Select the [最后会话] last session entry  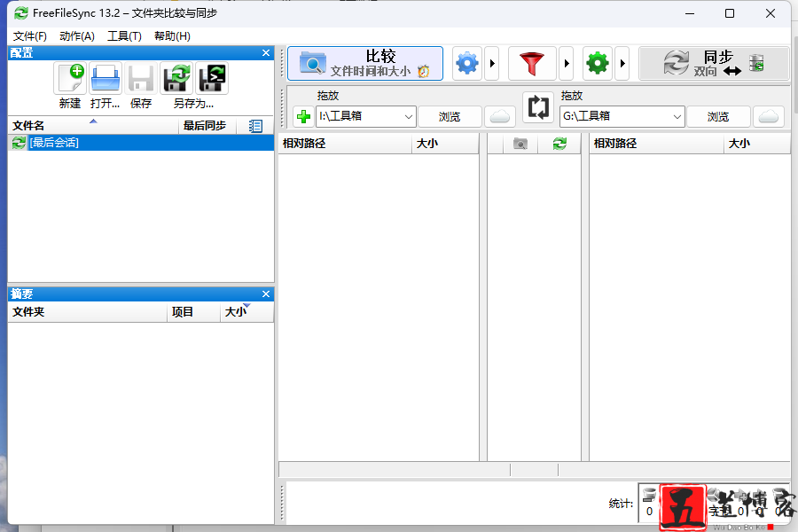pos(141,143)
